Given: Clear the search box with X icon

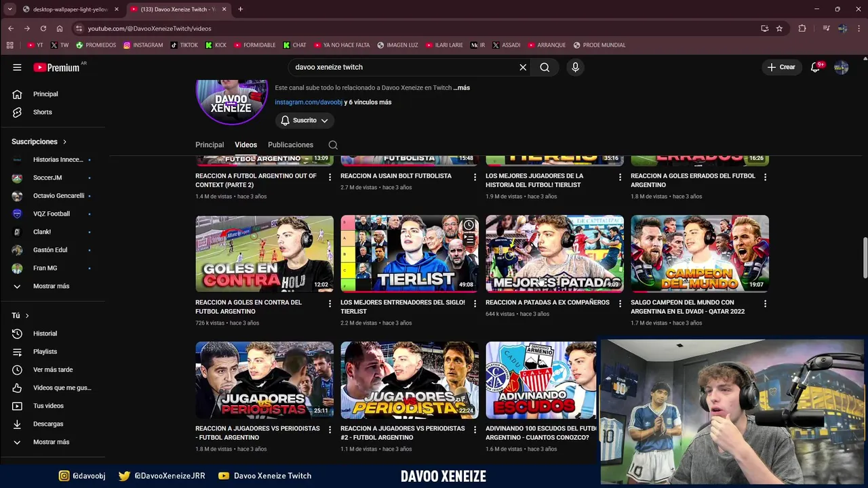Looking at the screenshot, I should click(x=523, y=67).
